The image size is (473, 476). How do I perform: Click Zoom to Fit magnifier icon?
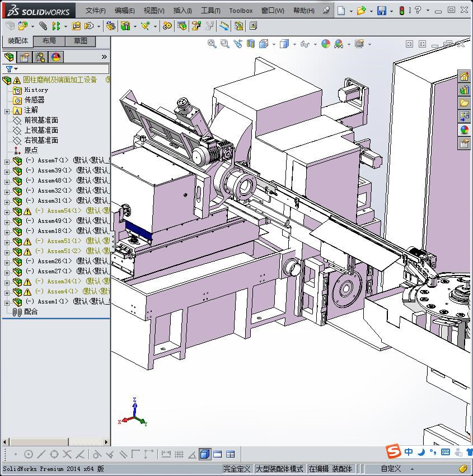[212, 44]
